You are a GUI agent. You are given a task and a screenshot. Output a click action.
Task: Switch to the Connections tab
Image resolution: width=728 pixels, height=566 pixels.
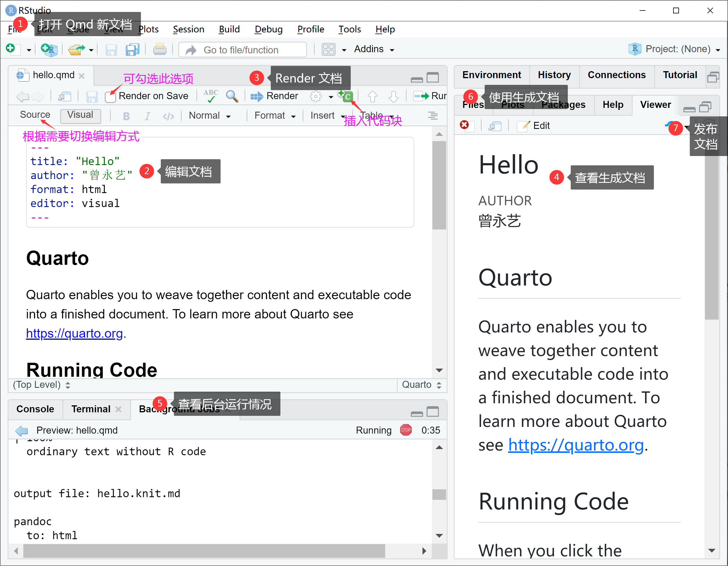tap(616, 75)
